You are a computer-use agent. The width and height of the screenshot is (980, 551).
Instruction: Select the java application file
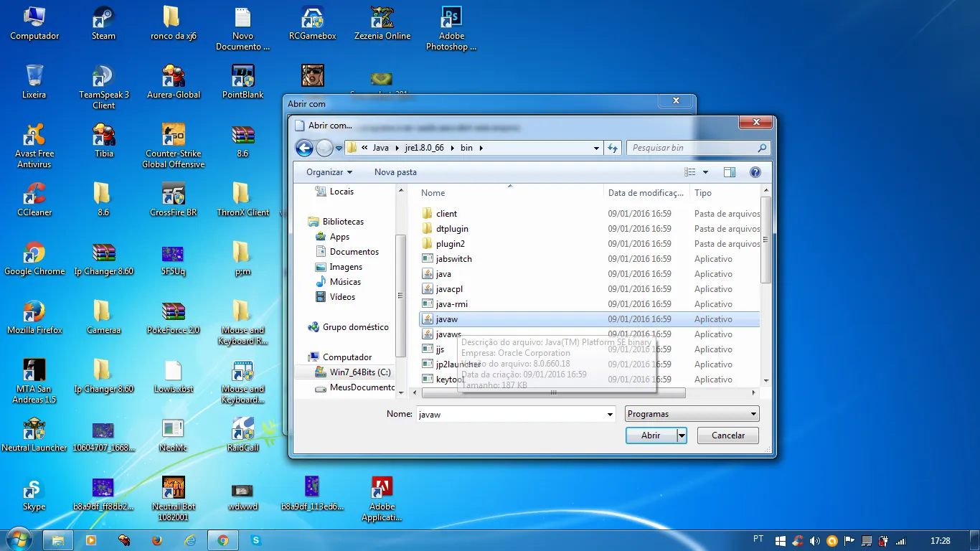[x=443, y=274]
